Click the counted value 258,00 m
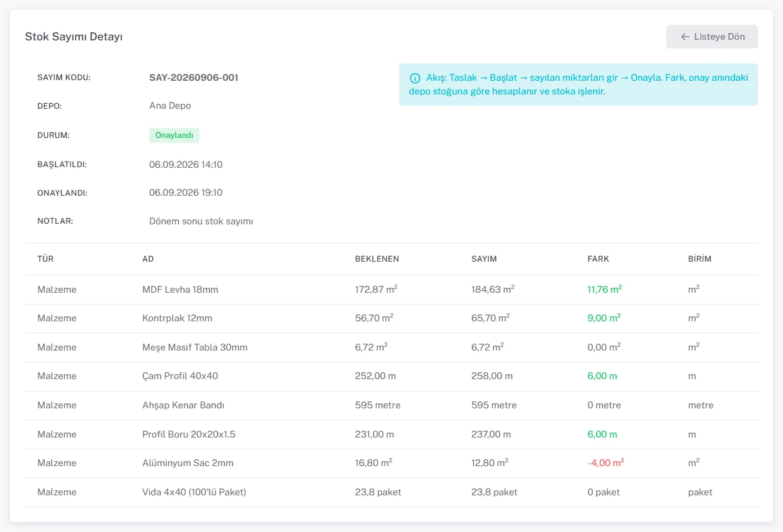This screenshot has height=532, width=783. (x=492, y=376)
